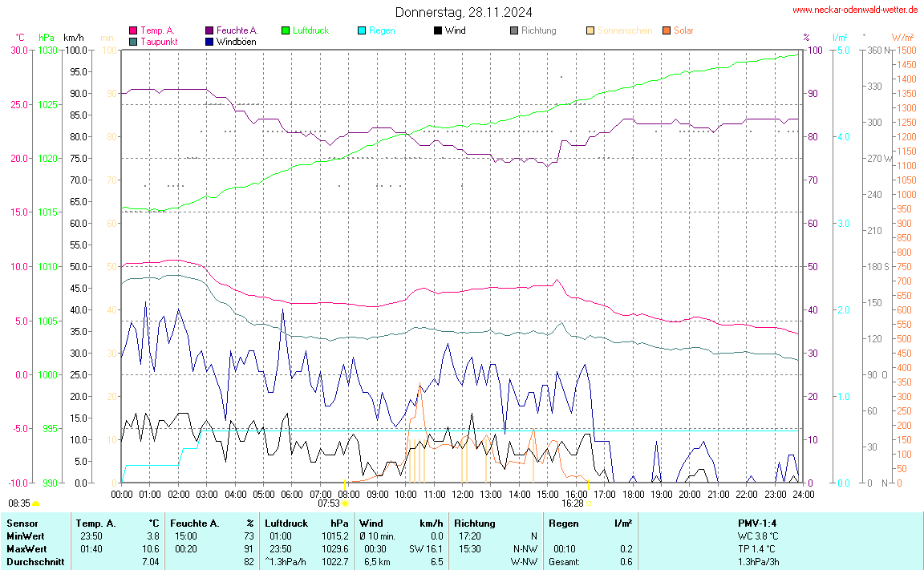Click the Luftdruck column header in table
The height and width of the screenshot is (570, 924).
(x=286, y=524)
